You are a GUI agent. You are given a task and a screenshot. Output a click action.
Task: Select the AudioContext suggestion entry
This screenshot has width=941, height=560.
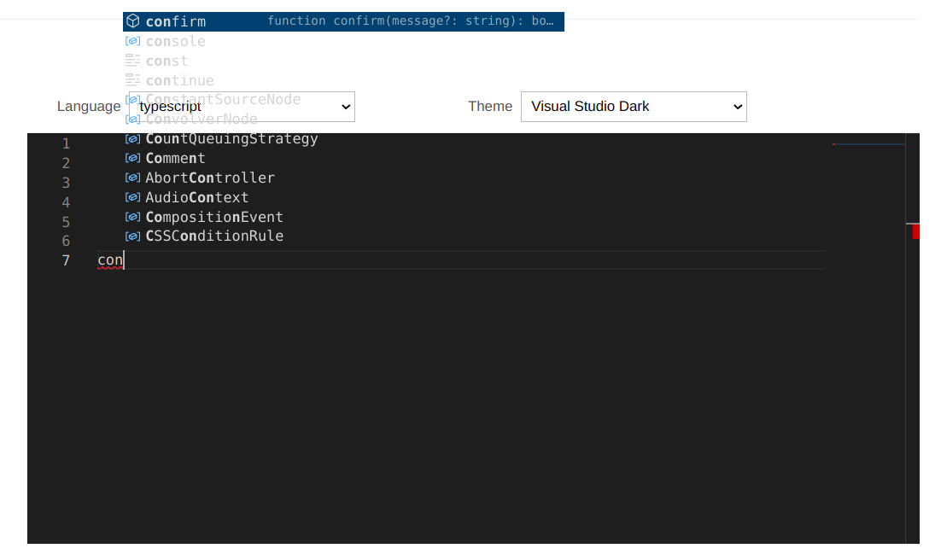coord(197,197)
